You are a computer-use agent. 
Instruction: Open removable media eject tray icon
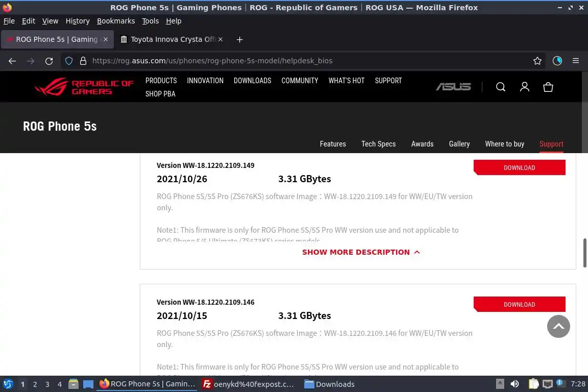coord(500,384)
